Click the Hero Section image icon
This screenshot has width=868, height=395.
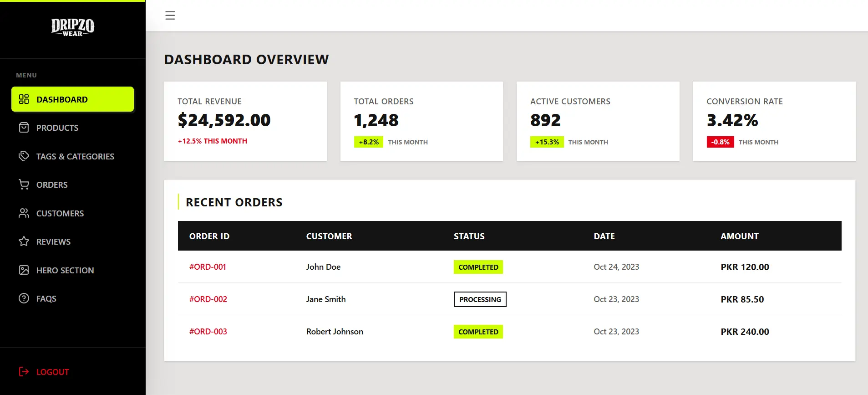tap(24, 270)
